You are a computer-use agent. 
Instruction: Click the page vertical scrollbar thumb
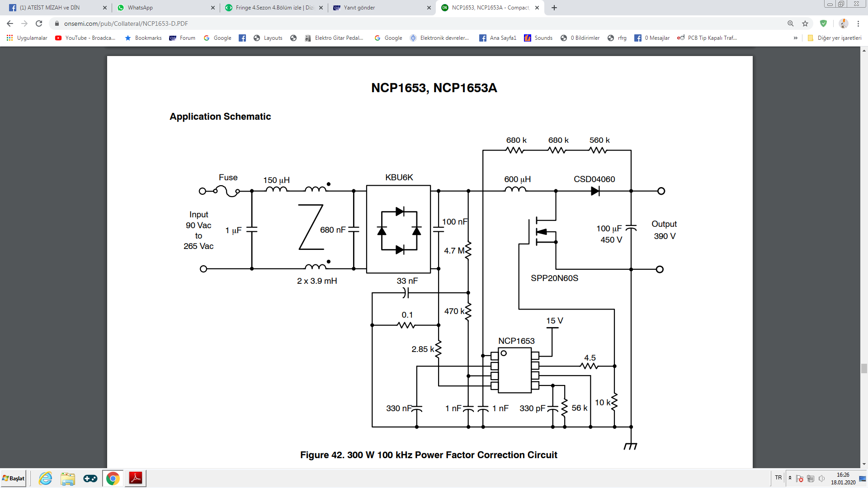pos(864,369)
